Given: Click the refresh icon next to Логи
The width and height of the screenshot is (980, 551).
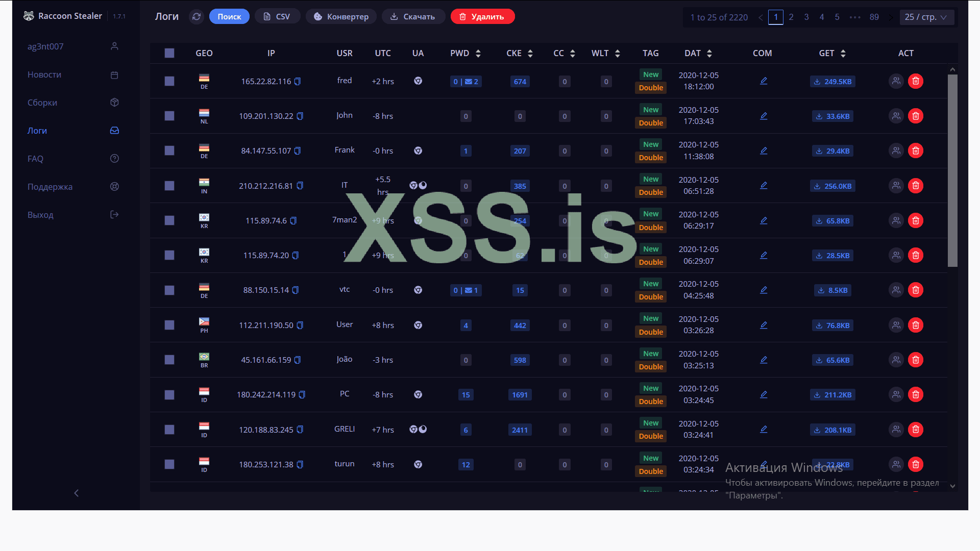Looking at the screenshot, I should coord(197,17).
